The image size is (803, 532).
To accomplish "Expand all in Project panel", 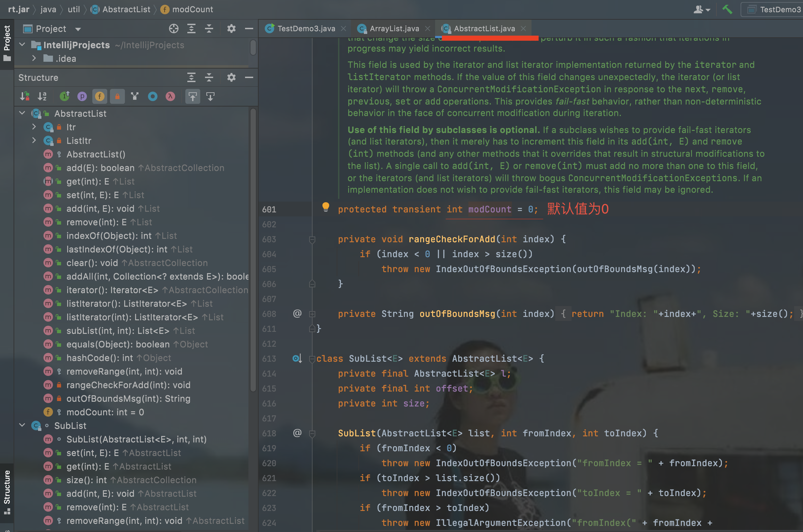I will point(191,29).
